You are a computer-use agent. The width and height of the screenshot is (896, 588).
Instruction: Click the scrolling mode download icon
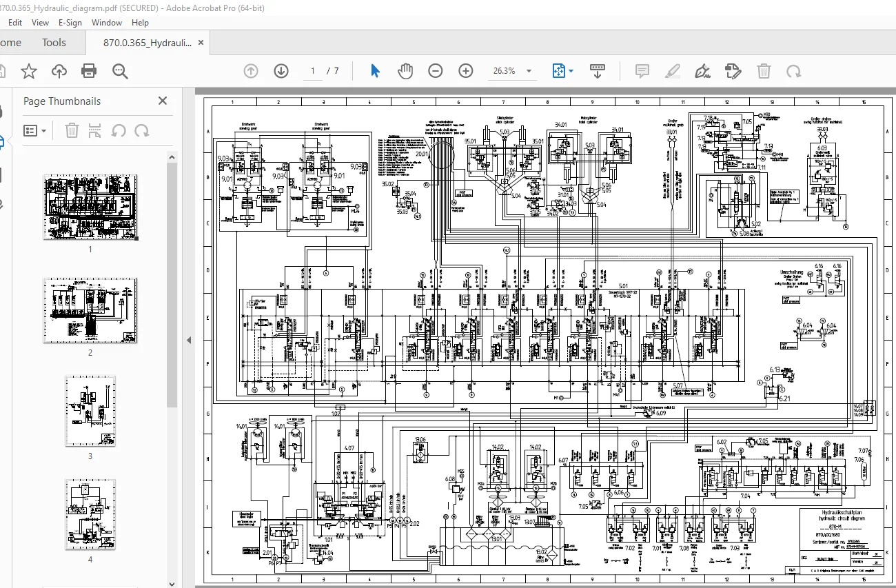click(597, 70)
